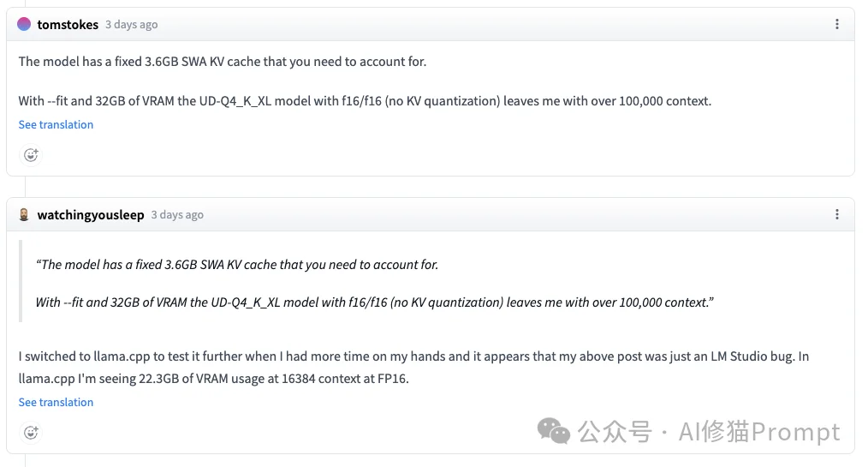Click See translation under tomstokes' comment
Viewport: 868px width, 467px height.
point(56,124)
